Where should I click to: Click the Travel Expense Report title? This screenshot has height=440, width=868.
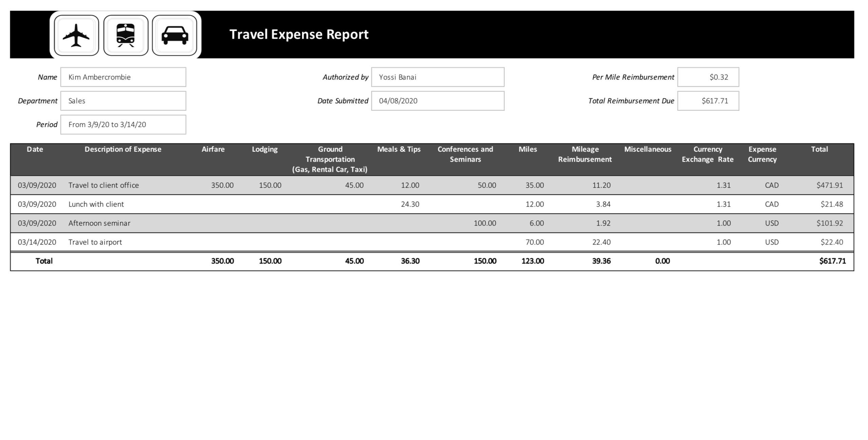point(299,34)
